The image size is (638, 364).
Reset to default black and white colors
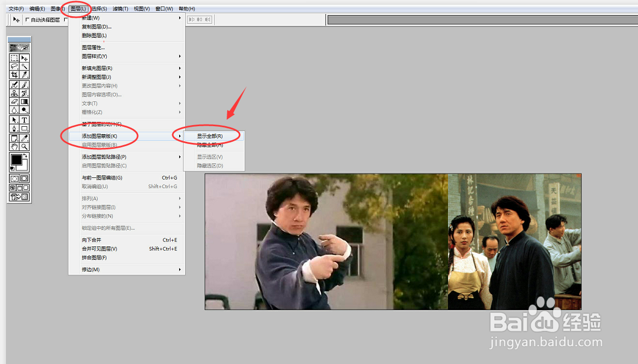click(x=12, y=168)
